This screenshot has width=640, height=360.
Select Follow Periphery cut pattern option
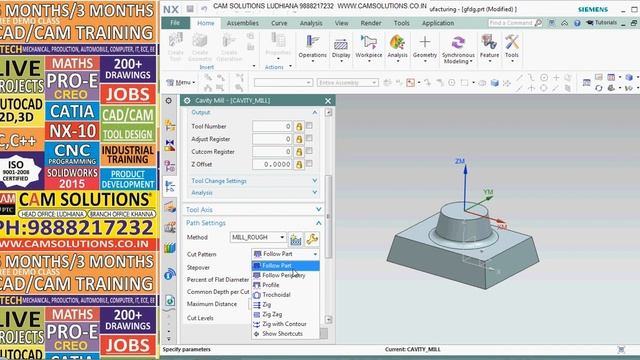[x=285, y=276]
